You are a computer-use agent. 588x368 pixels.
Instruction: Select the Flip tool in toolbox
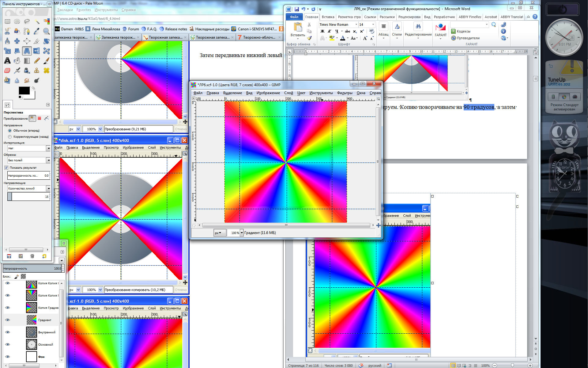[x=37, y=51]
